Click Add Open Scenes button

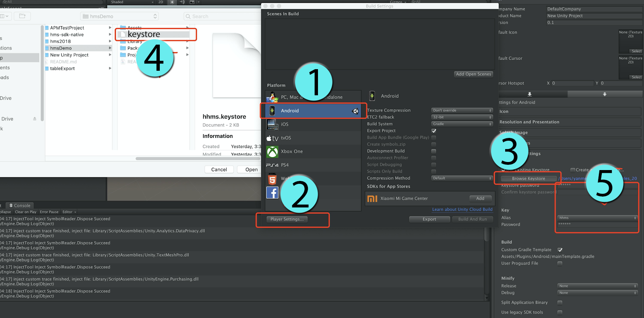click(x=473, y=74)
